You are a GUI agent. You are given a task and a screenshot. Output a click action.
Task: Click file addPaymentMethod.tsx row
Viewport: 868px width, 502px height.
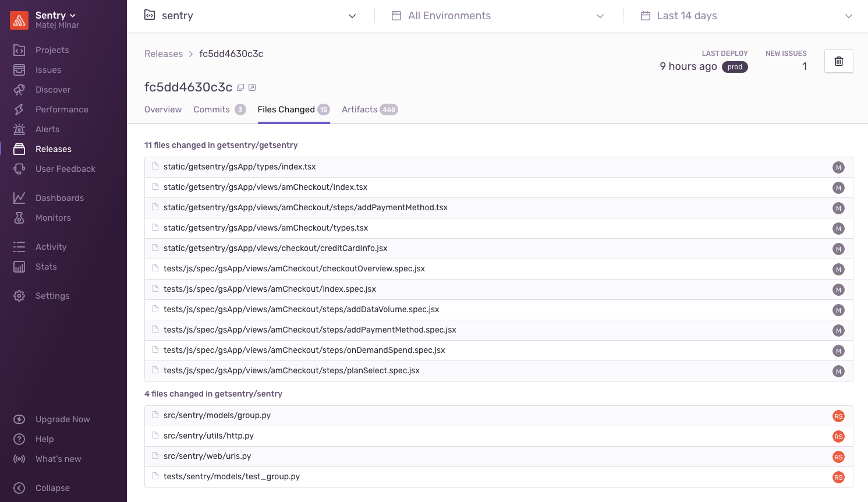click(x=498, y=208)
